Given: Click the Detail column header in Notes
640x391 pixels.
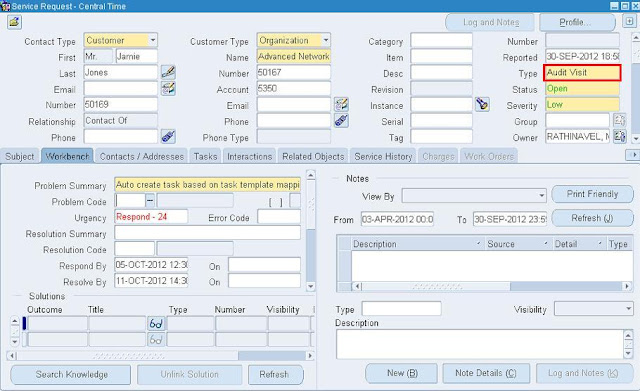Looking at the screenshot, I should point(579,244).
